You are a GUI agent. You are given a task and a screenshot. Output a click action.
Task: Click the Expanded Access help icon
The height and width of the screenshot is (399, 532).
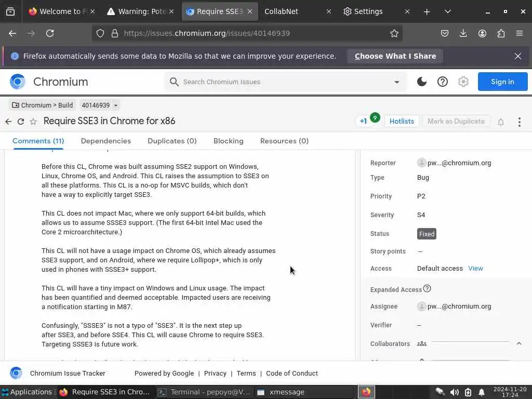tap(427, 289)
